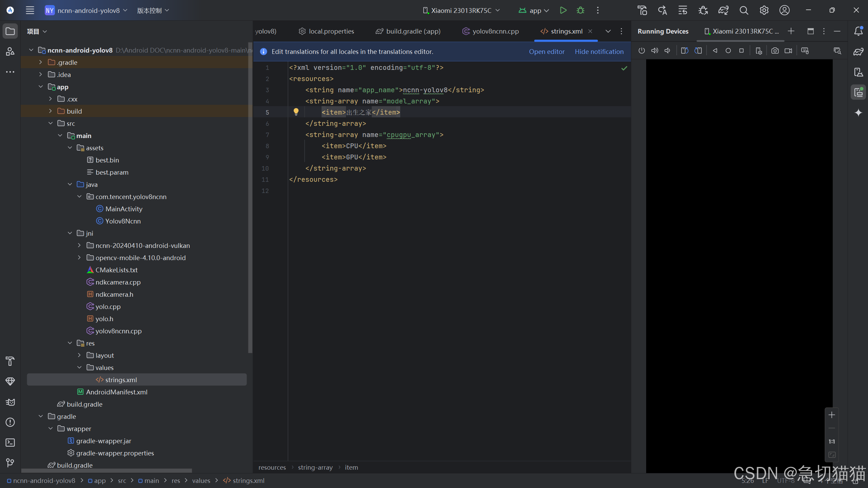Click Hide notification link
This screenshot has width=868, height=488.
pyautogui.click(x=599, y=52)
